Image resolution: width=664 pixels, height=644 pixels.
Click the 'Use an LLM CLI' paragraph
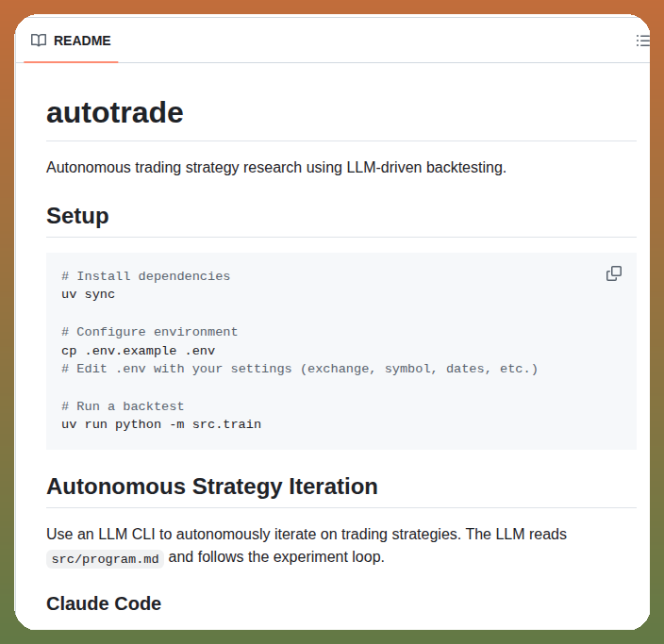307,546
